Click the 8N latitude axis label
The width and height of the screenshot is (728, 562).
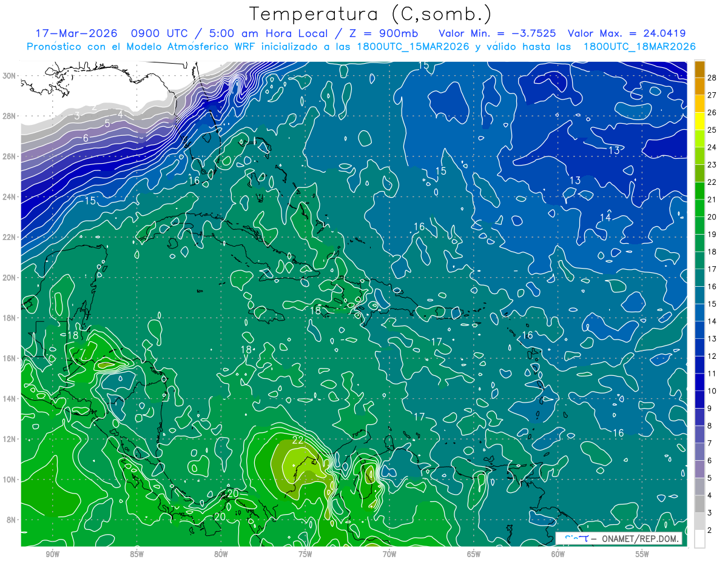pyautogui.click(x=12, y=520)
